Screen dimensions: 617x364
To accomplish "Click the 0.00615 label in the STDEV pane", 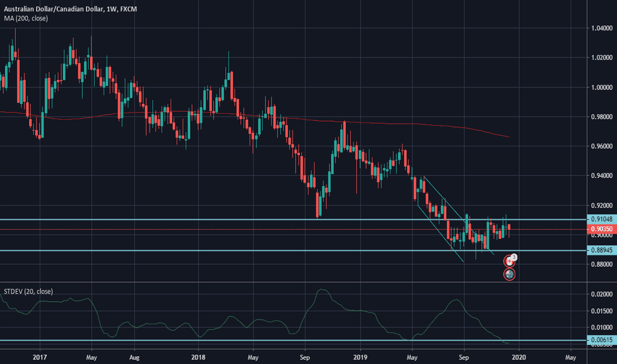I will (601, 340).
